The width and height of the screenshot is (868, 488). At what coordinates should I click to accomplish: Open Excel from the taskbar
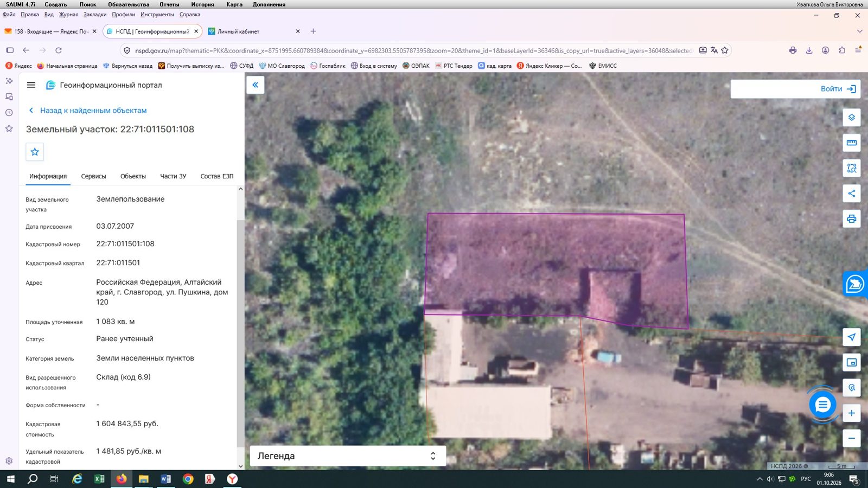pos(99,479)
